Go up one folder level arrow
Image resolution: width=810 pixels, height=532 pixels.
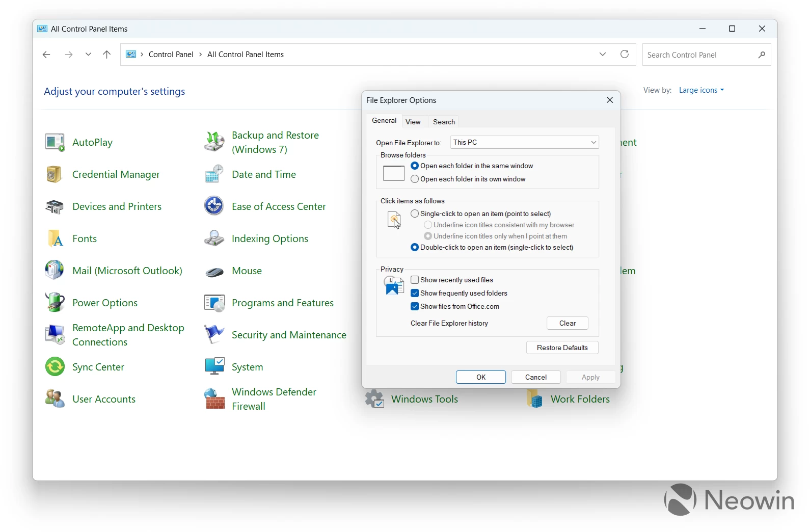click(x=106, y=55)
